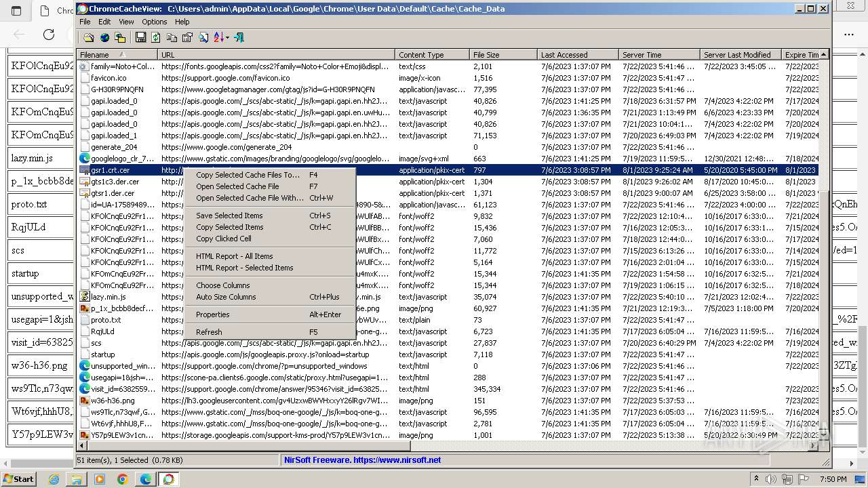Open Microsoft Edge from taskbar
This screenshot has height=488, width=868.
click(x=145, y=479)
